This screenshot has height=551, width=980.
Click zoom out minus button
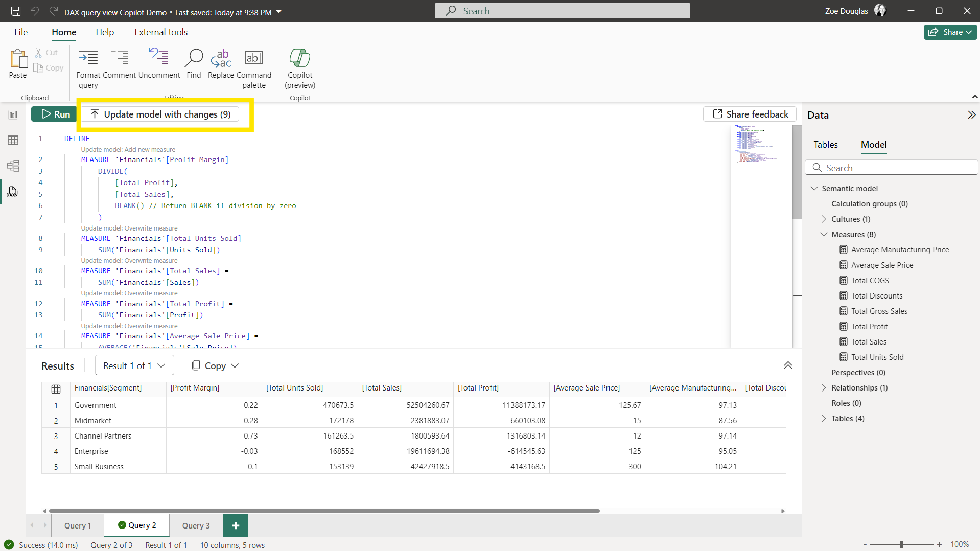[x=865, y=545]
